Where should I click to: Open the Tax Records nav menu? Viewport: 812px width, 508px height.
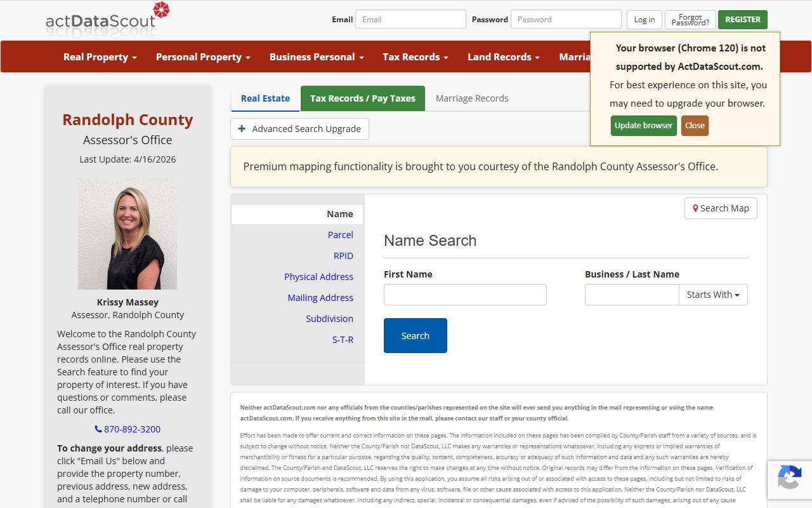pyautogui.click(x=415, y=57)
